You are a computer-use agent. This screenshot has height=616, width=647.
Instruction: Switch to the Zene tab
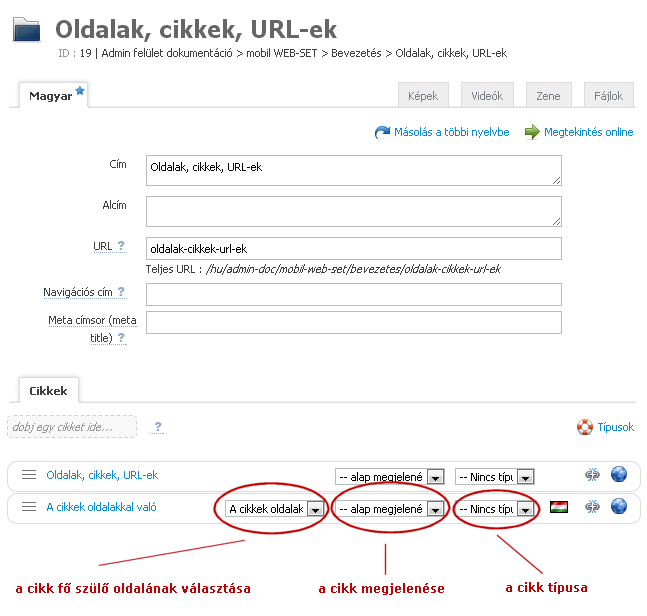pos(548,95)
